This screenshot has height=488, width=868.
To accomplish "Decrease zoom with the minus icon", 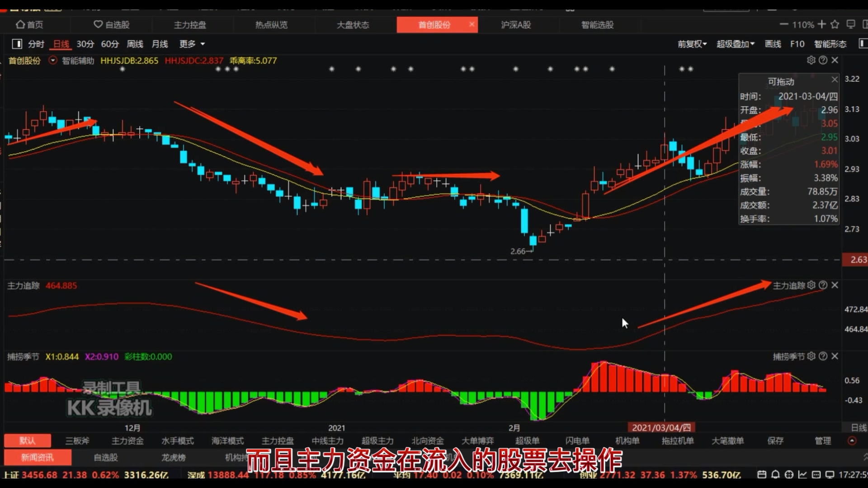I will pyautogui.click(x=784, y=24).
